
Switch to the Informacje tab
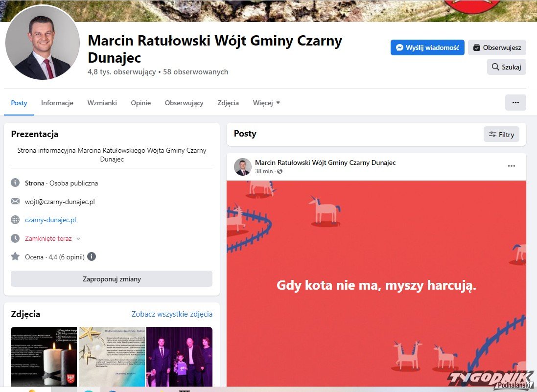tap(57, 103)
